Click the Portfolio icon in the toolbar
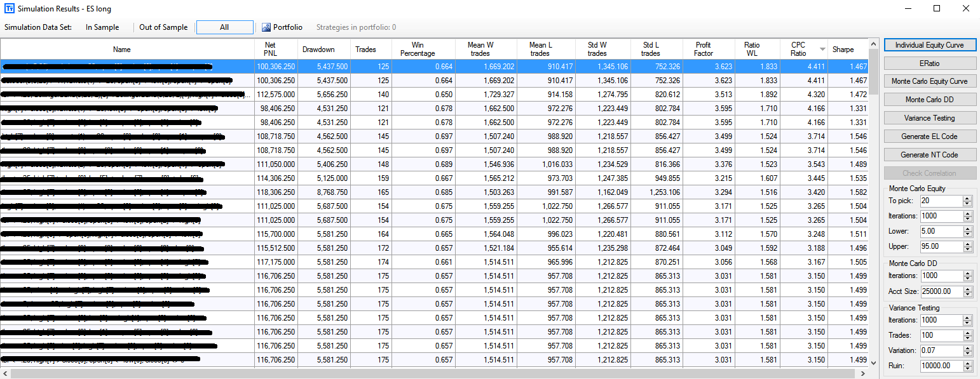This screenshot has height=379, width=980. click(266, 27)
